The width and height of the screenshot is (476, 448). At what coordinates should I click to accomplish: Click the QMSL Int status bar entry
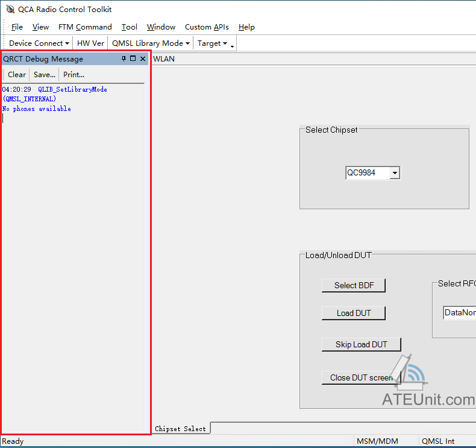(438, 441)
